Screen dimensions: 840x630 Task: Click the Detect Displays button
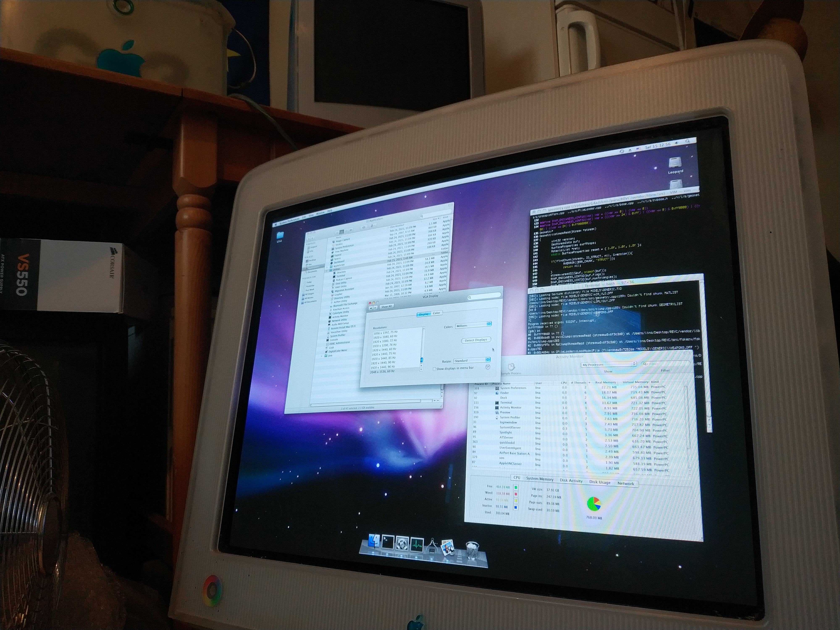pos(476,340)
